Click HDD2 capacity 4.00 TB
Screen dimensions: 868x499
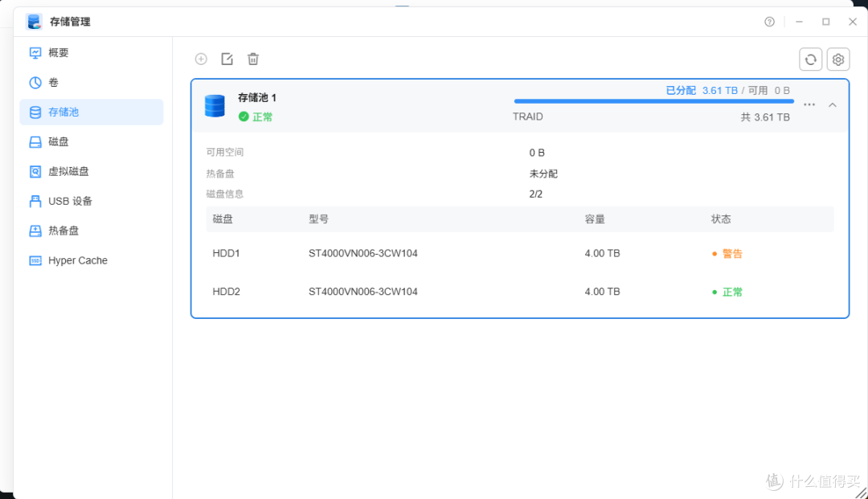602,292
